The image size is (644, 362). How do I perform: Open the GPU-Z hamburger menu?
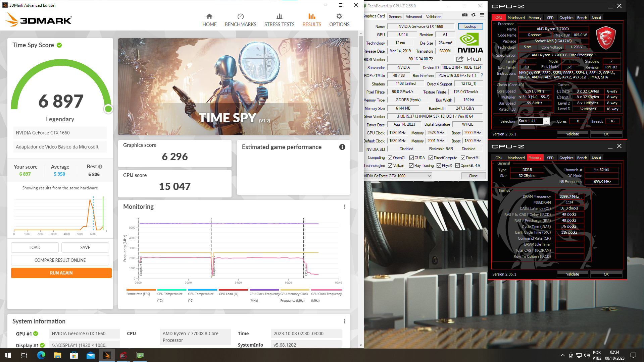[482, 15]
